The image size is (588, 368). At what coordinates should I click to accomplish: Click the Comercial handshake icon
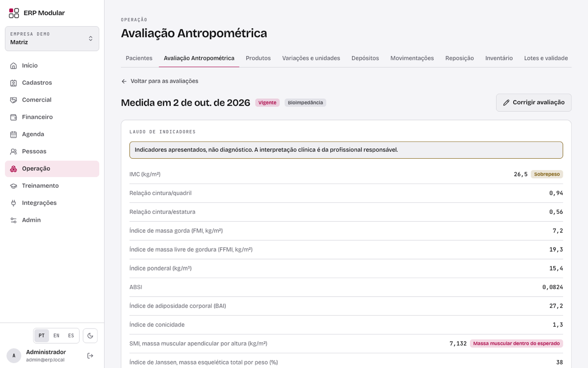coord(14,100)
